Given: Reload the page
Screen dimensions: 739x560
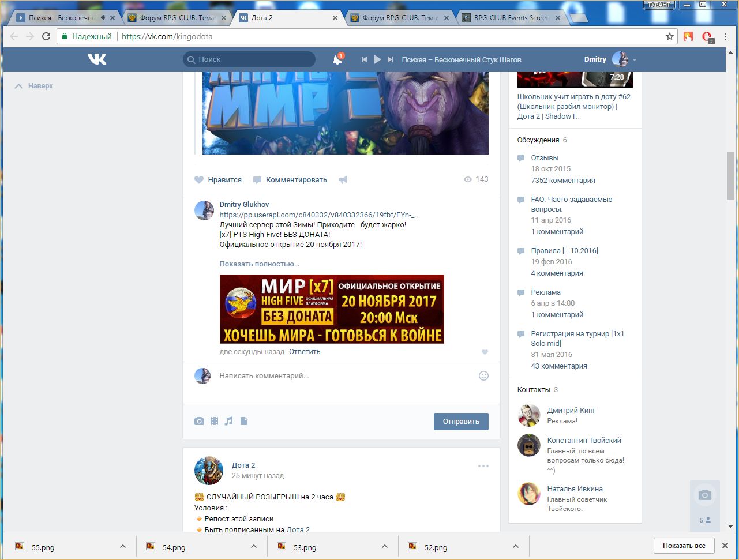Looking at the screenshot, I should click(x=46, y=36).
